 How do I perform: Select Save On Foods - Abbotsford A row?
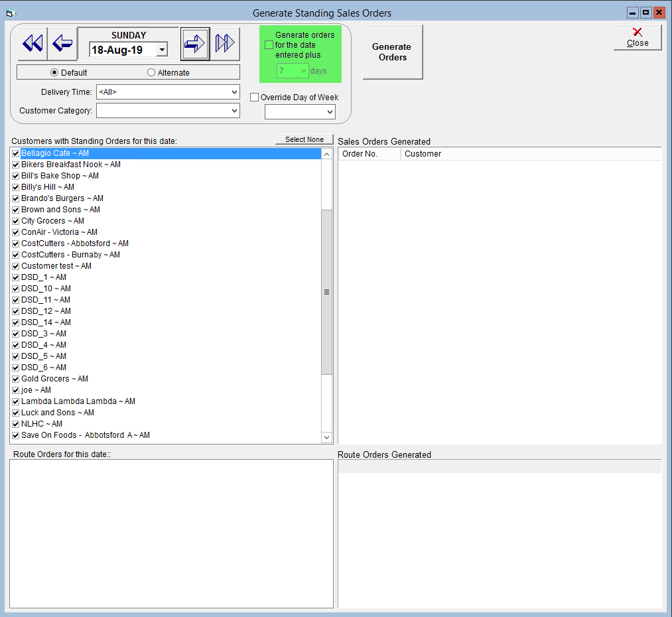pyautogui.click(x=166, y=435)
